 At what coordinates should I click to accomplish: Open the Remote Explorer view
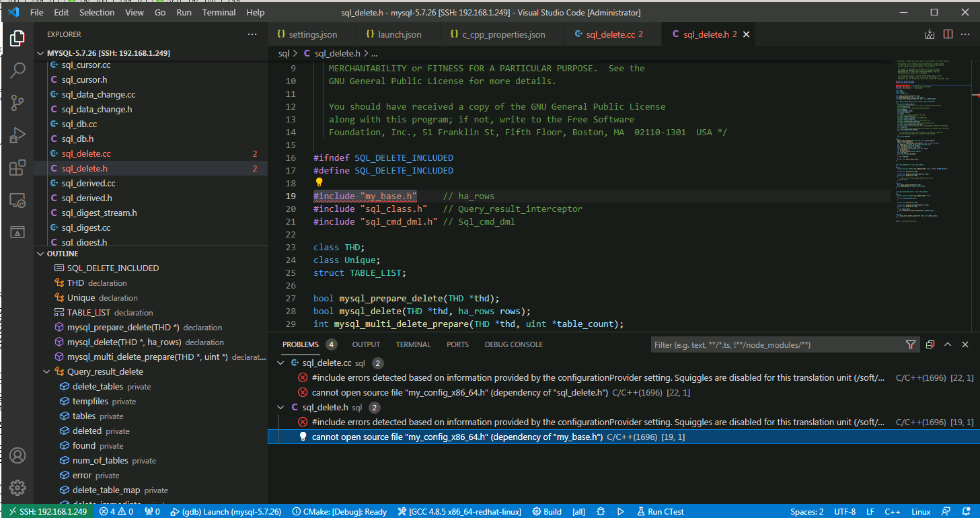[x=17, y=200]
